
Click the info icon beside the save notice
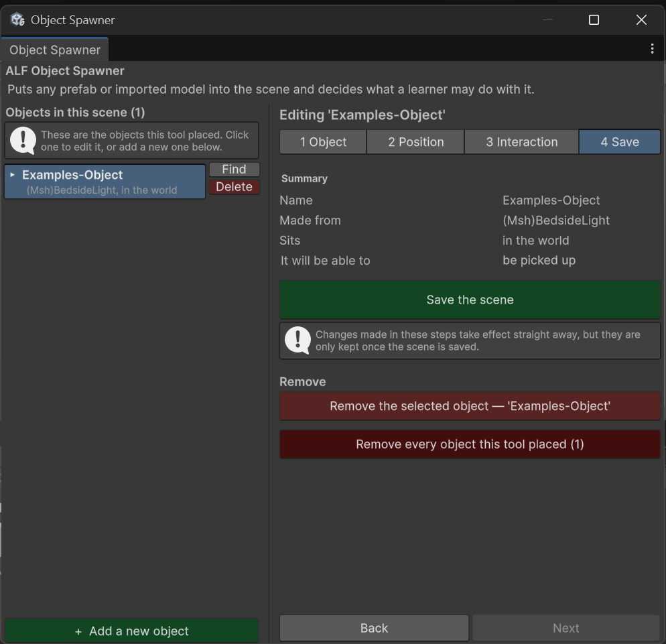(x=297, y=340)
